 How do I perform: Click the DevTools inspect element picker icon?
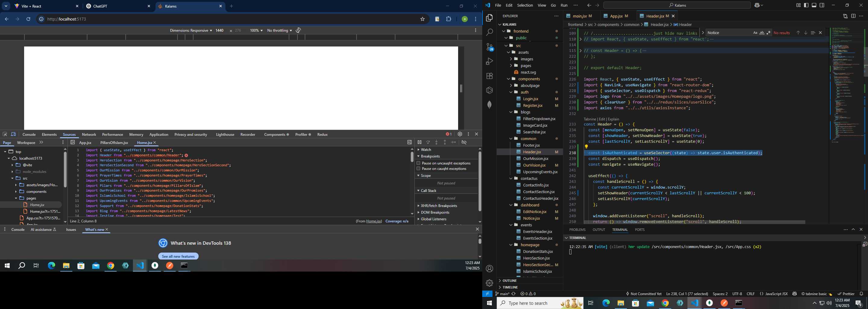5,134
